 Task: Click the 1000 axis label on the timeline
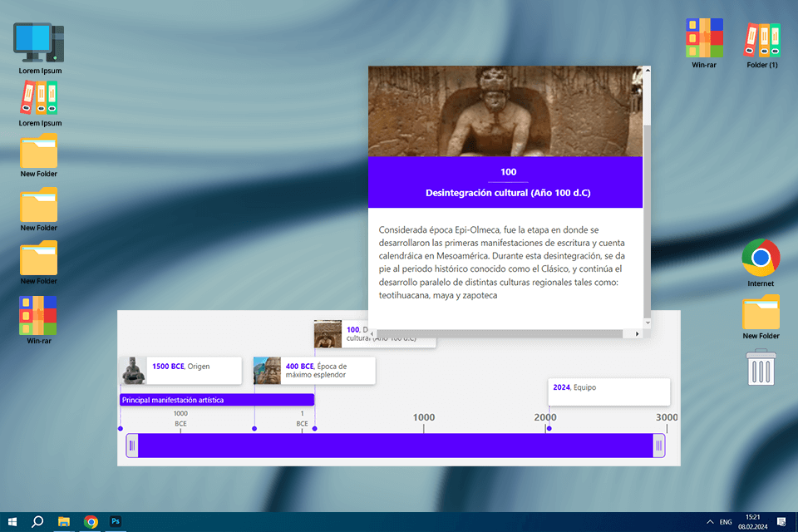pos(424,417)
